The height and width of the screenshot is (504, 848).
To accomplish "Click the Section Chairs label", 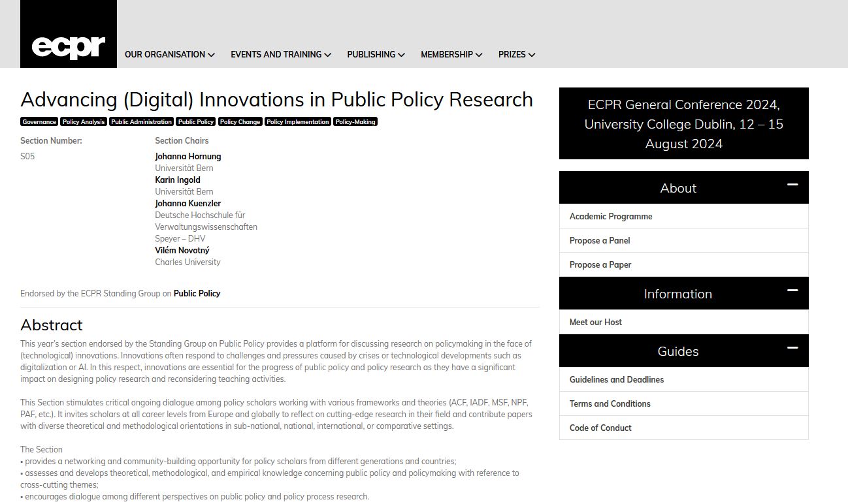I will click(x=182, y=141).
